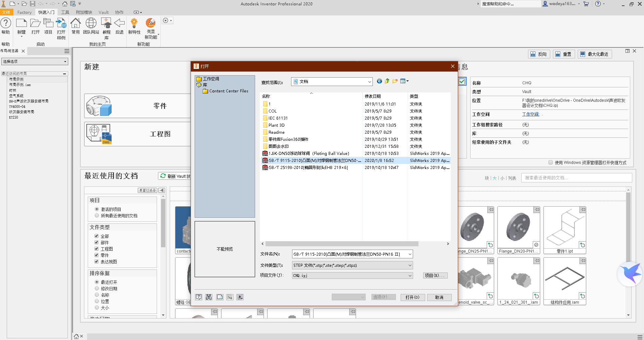
Task: Click the 亮显新功能 highlight icon
Action: tap(151, 23)
